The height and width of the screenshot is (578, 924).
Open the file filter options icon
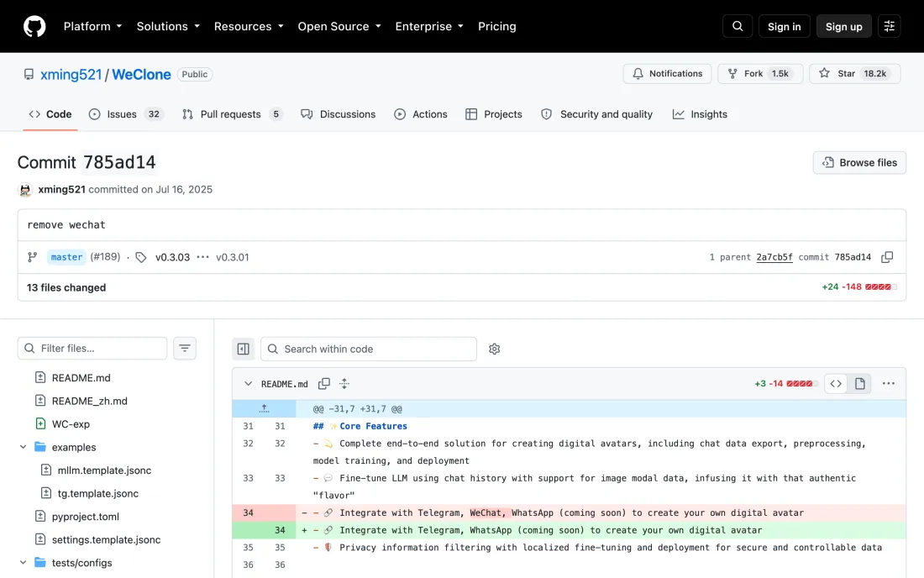(x=185, y=348)
